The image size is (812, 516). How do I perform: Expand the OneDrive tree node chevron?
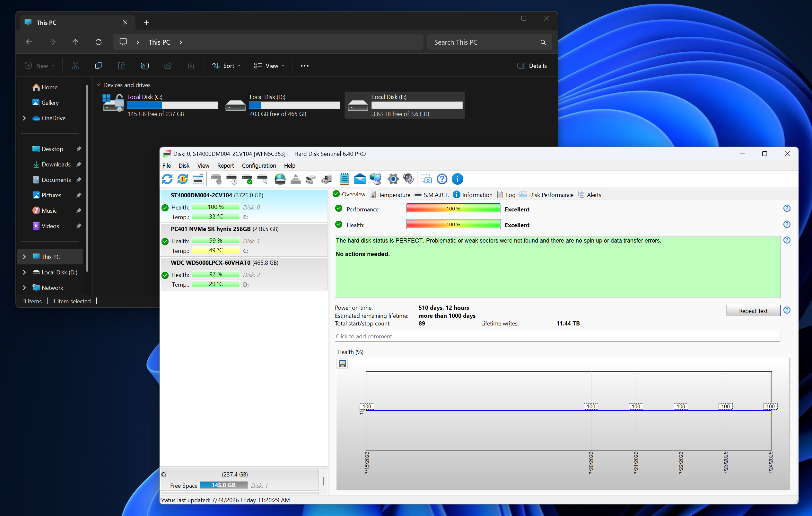coord(24,118)
